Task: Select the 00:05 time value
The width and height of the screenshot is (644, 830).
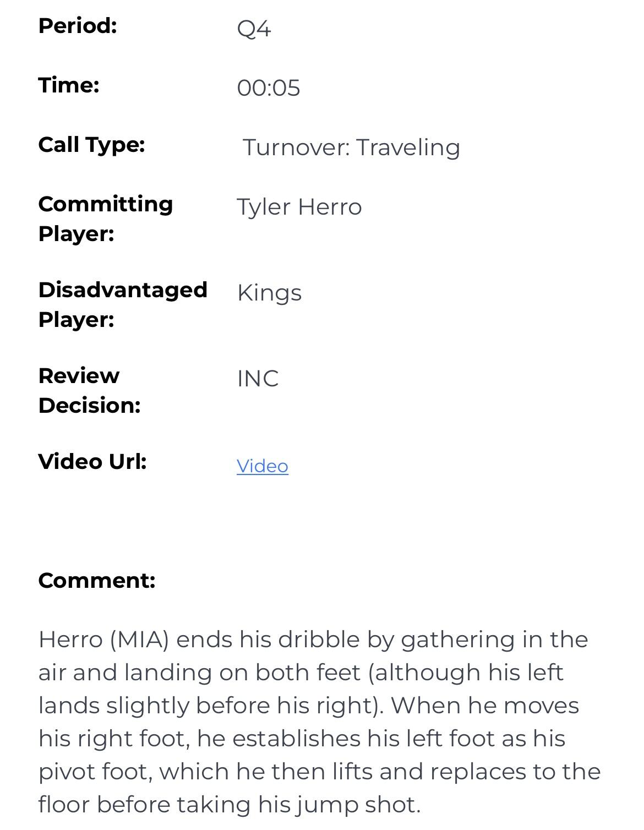Action: [x=269, y=88]
